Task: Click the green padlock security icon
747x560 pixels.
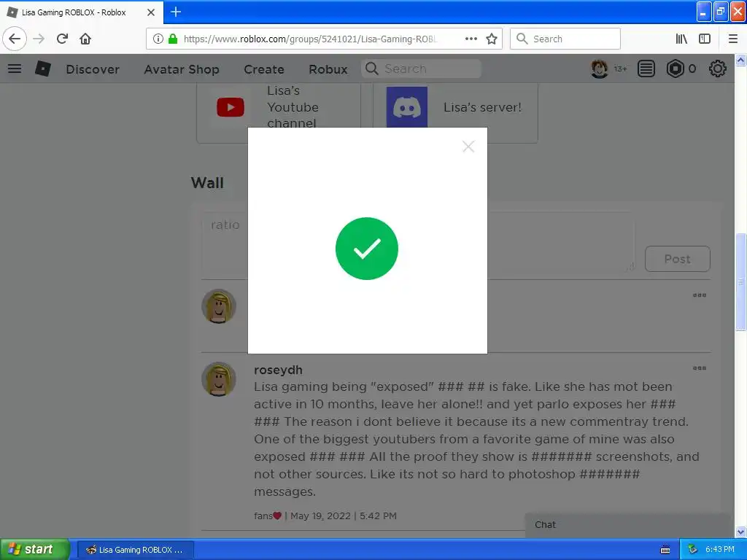Action: click(x=173, y=39)
